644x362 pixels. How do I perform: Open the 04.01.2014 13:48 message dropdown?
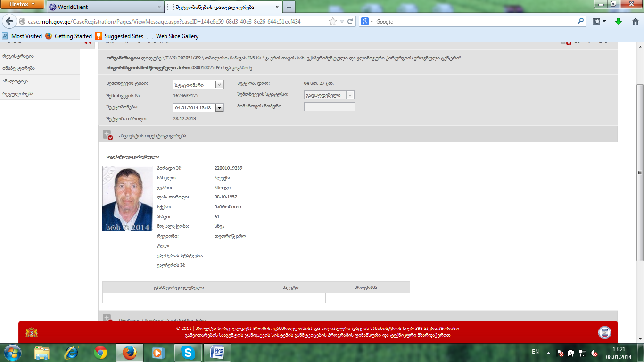click(219, 108)
